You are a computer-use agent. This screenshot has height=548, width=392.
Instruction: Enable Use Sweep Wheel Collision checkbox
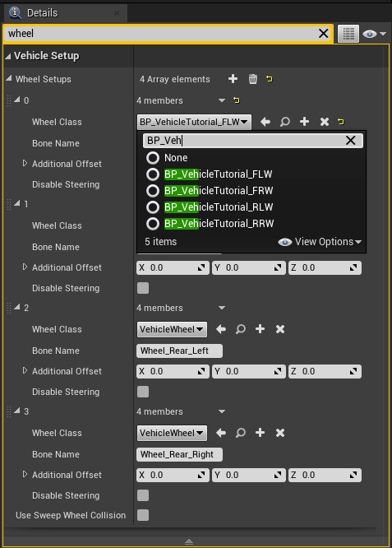tap(143, 515)
